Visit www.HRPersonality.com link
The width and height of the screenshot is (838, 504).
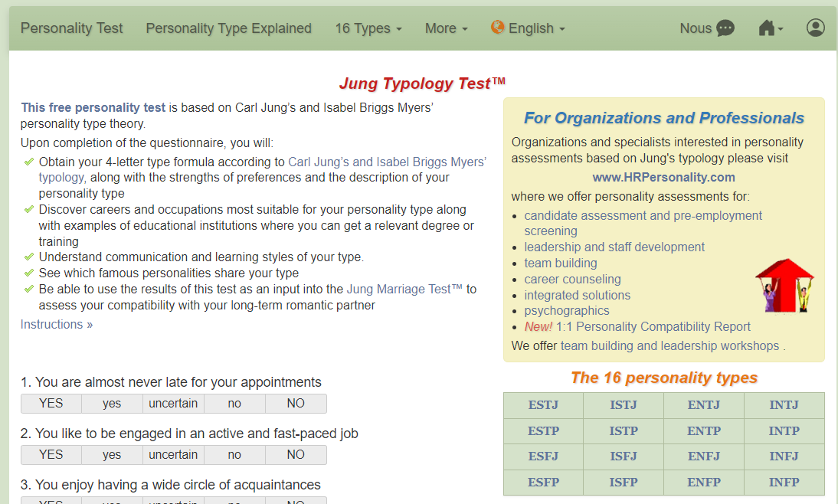664,177
